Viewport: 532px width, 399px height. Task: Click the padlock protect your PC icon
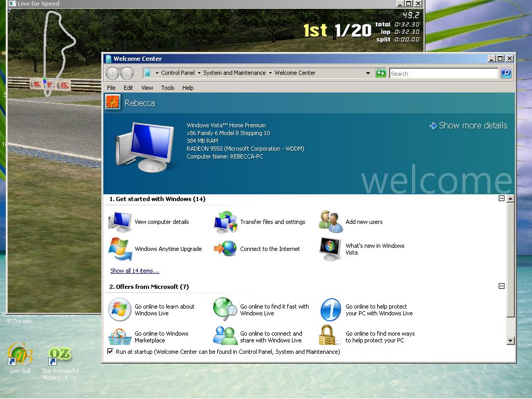[327, 335]
